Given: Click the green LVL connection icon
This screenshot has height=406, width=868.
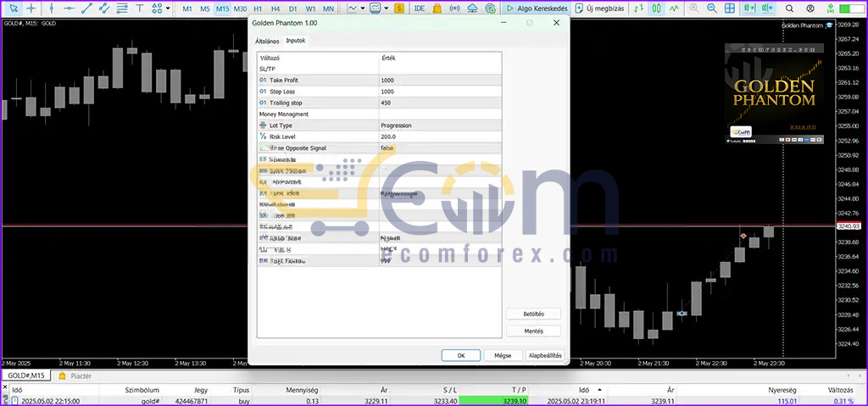Looking at the screenshot, I should click(x=831, y=8).
